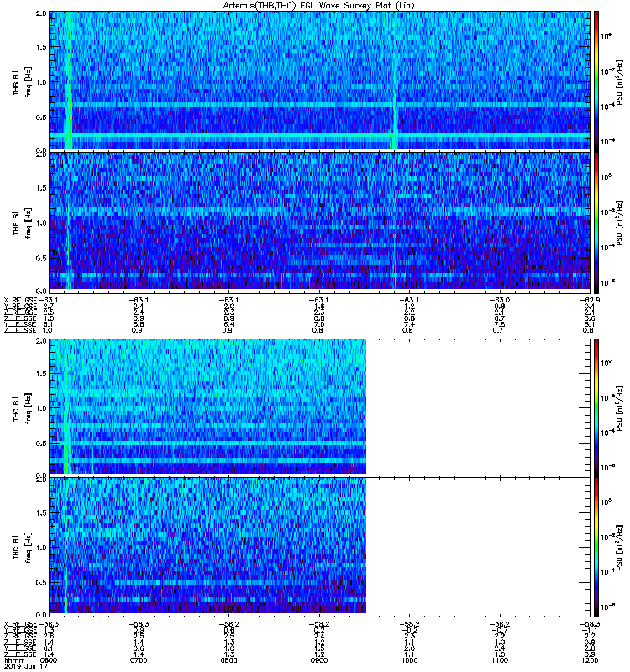Click the X_RE_GSE row label below THC panels
Image resolution: width=630 pixels, height=672 pixels.
20,624
